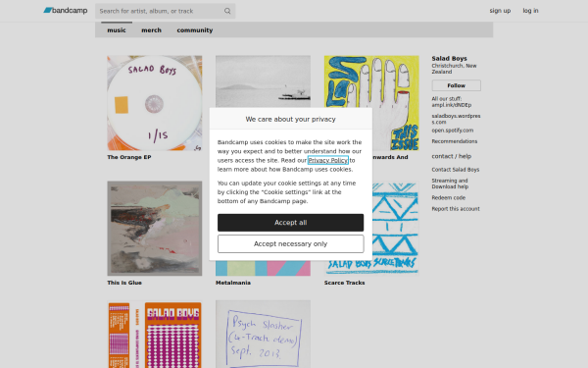Click the Accept all button
The height and width of the screenshot is (368, 588).
tap(291, 223)
